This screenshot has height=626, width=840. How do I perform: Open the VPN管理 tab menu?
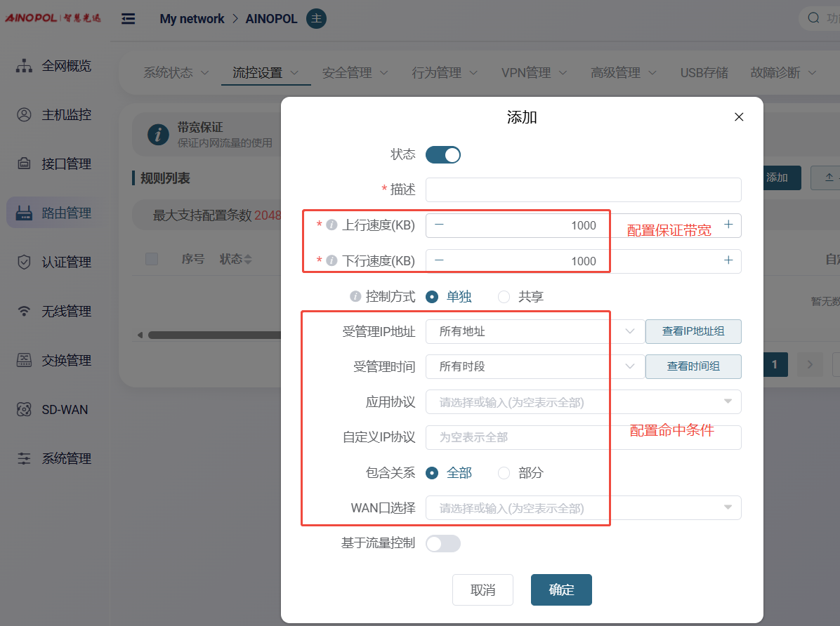coord(534,72)
